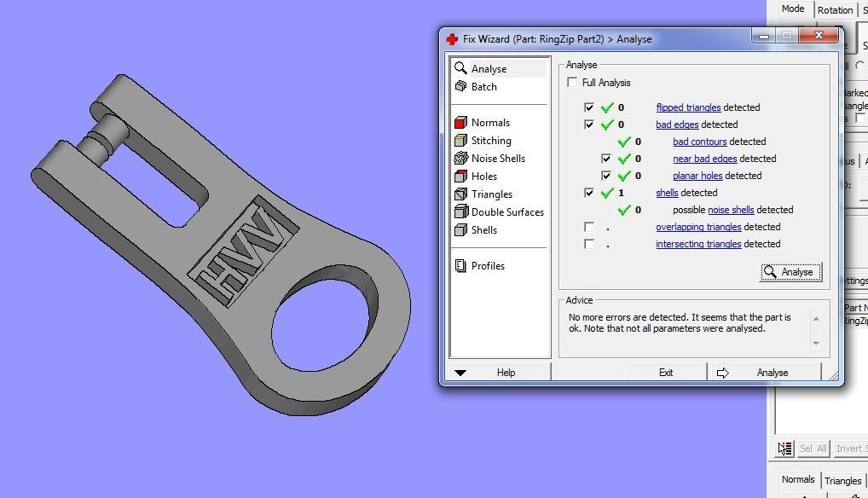Open the noise shells link
Viewport: 868px width, 498px height.
click(x=731, y=210)
